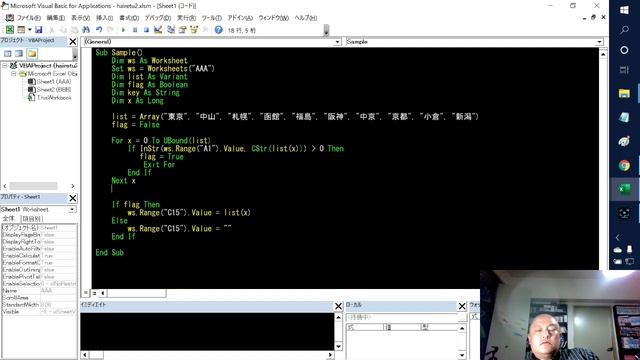Select the Visible property row
This screenshot has height=360, width=640.
39,312
